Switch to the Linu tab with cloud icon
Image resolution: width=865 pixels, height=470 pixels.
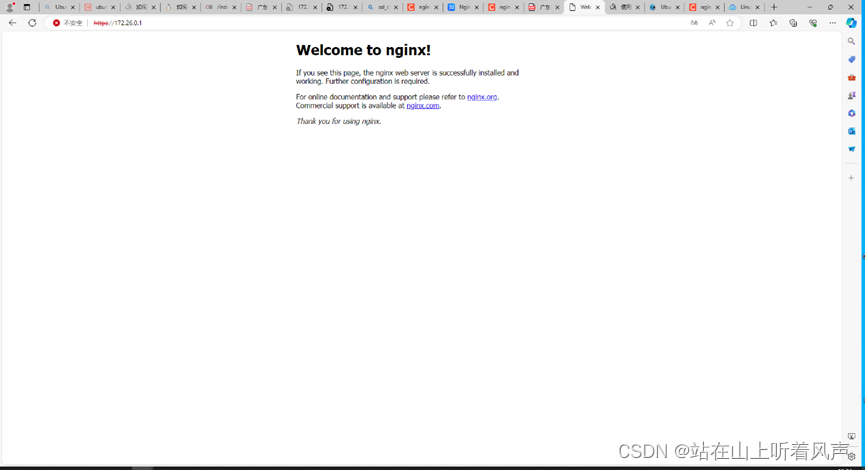(745, 7)
